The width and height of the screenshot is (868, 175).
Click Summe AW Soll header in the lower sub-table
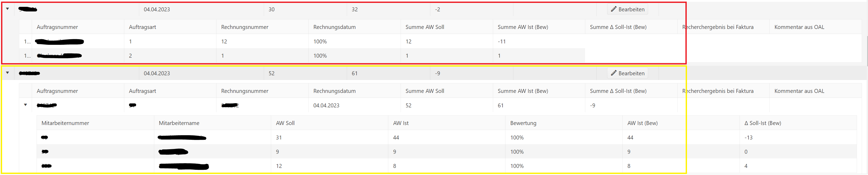coord(425,91)
